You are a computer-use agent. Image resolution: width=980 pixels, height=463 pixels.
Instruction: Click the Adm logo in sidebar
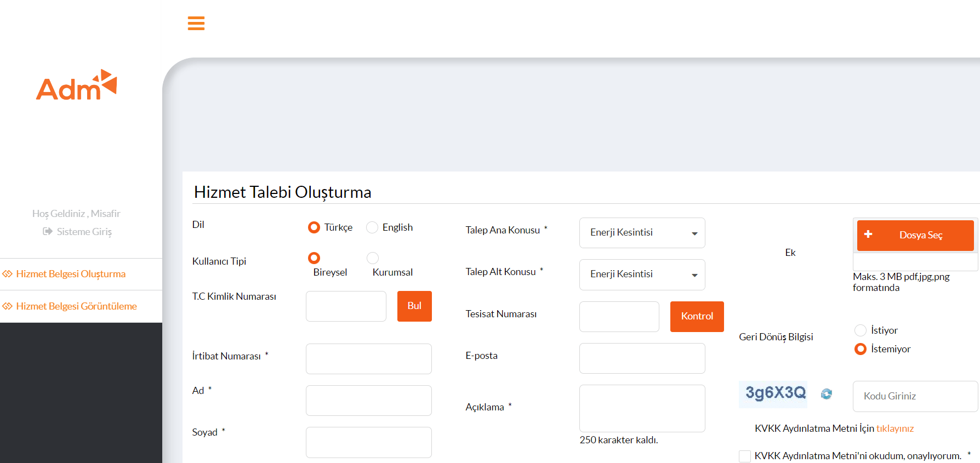(77, 85)
